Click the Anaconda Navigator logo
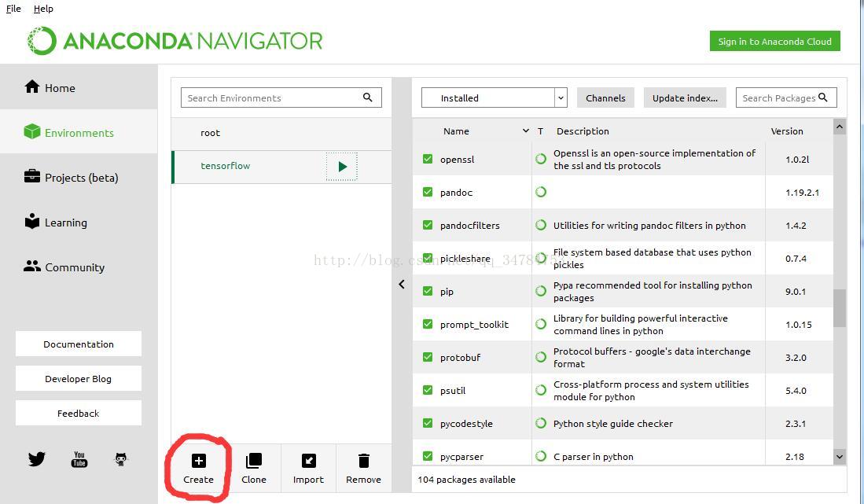 coord(175,41)
